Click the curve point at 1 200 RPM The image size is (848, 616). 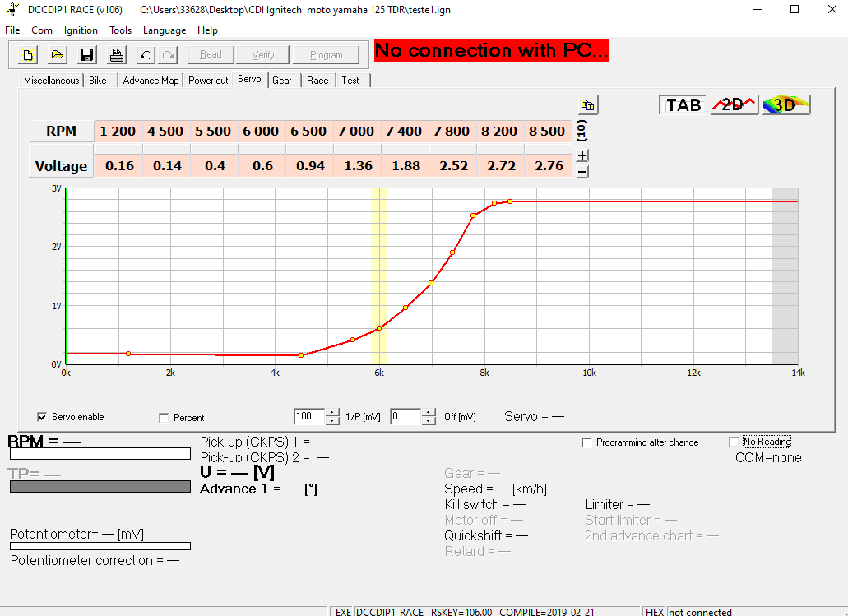pos(128,354)
